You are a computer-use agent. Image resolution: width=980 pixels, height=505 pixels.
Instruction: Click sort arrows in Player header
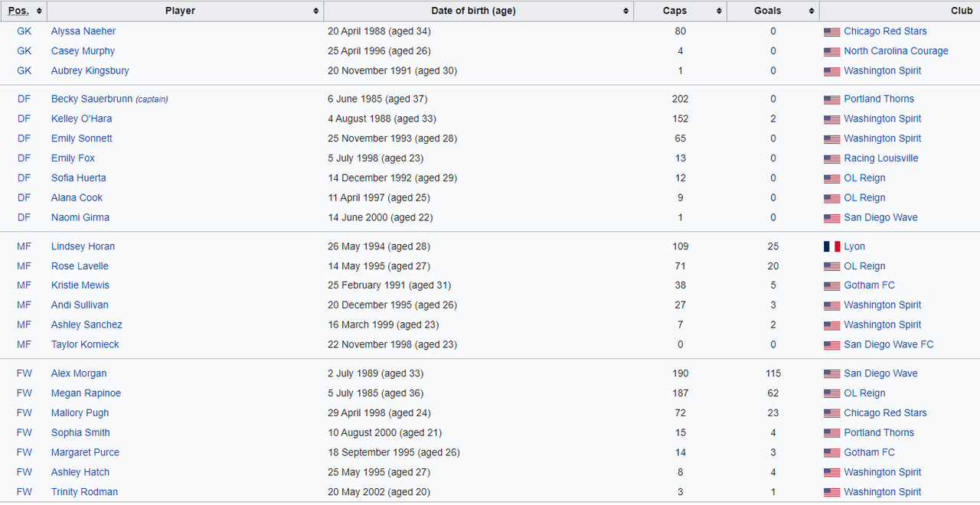[x=316, y=11]
